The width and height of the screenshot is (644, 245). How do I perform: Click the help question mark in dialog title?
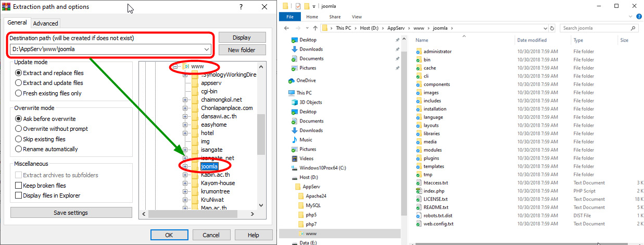pos(241,7)
